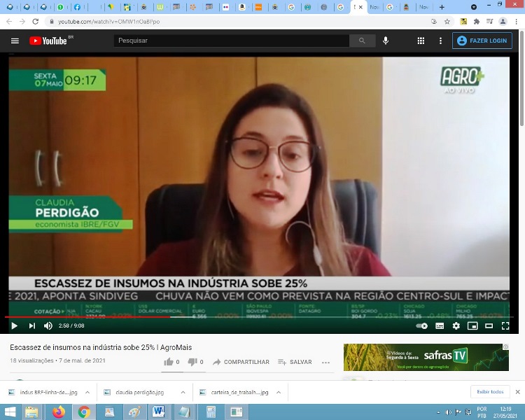Open the Chrome profile avatar

click(503, 22)
